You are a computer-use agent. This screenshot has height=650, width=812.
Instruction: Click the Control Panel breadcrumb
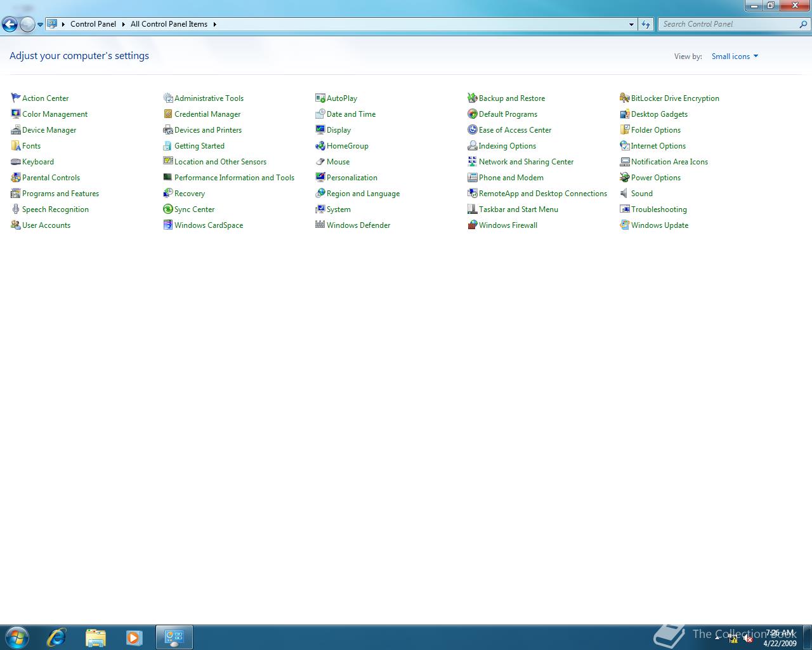[93, 24]
